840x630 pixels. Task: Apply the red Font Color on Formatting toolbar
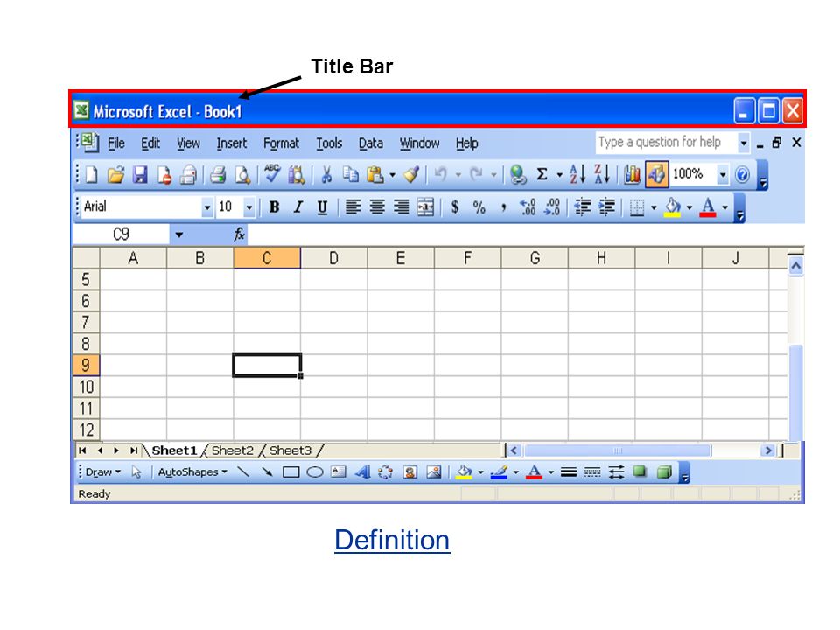(708, 207)
